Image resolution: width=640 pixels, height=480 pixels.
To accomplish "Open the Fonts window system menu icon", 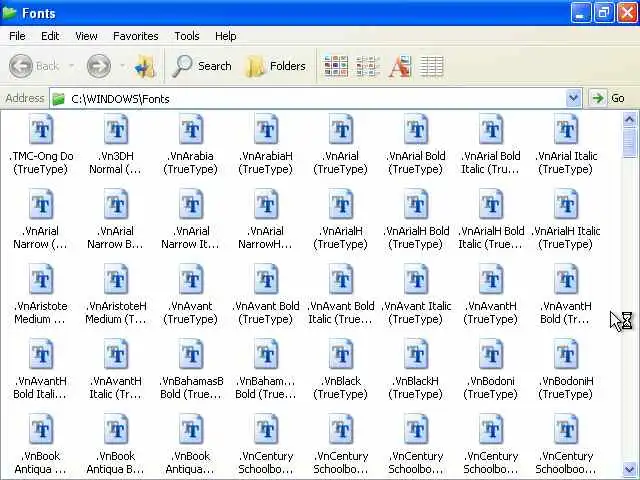I will pyautogui.click(x=9, y=13).
